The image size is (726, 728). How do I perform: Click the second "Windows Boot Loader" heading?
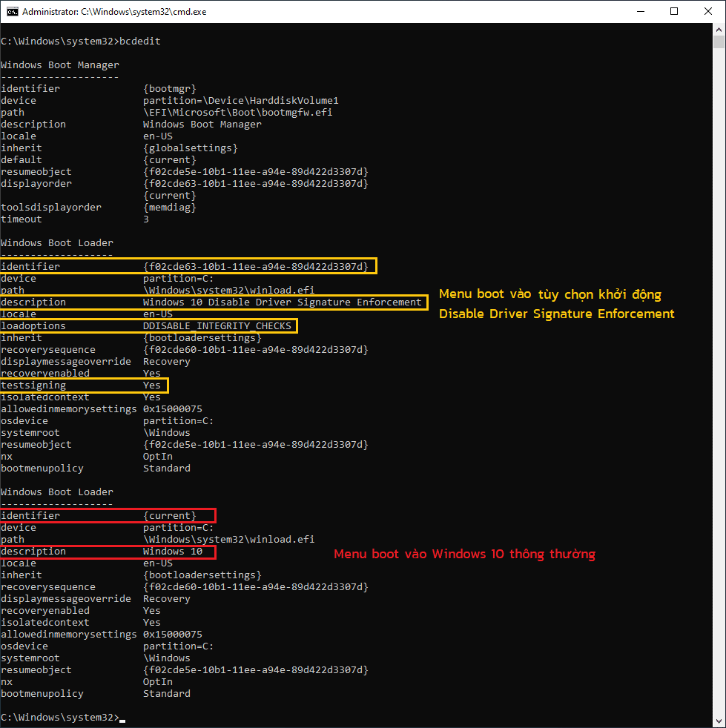(56, 492)
